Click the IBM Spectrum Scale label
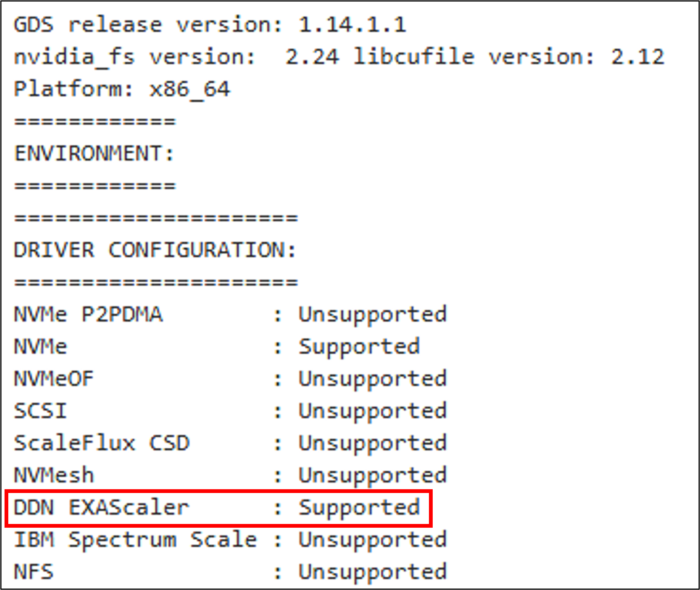The width and height of the screenshot is (700, 590). [135, 539]
